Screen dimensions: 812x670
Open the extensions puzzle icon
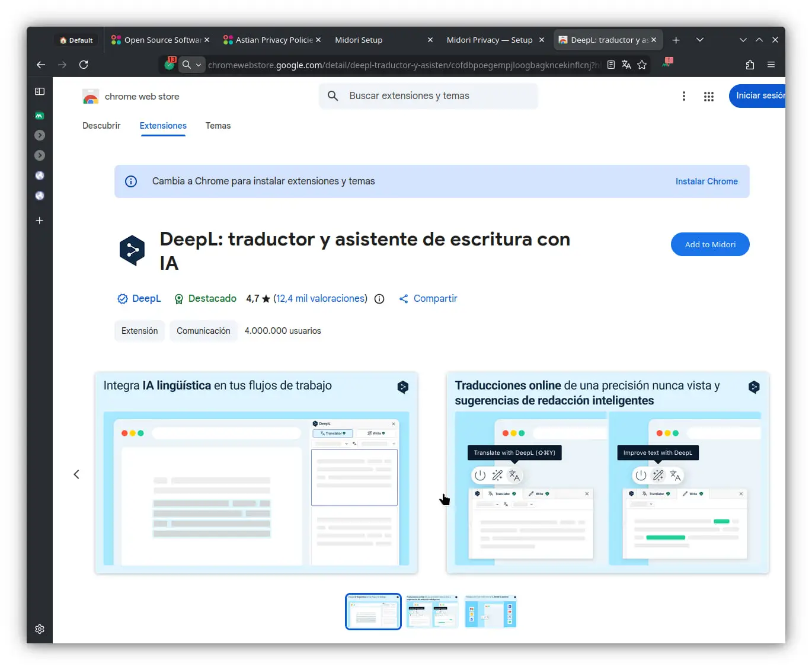click(x=750, y=65)
